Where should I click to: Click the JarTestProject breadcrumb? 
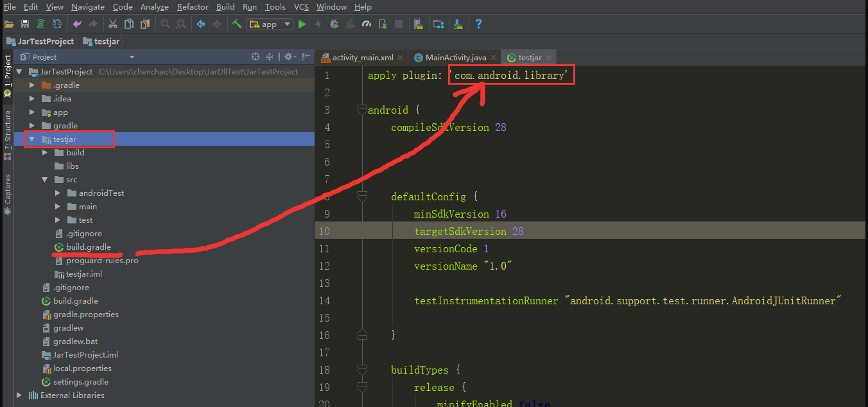click(x=40, y=41)
